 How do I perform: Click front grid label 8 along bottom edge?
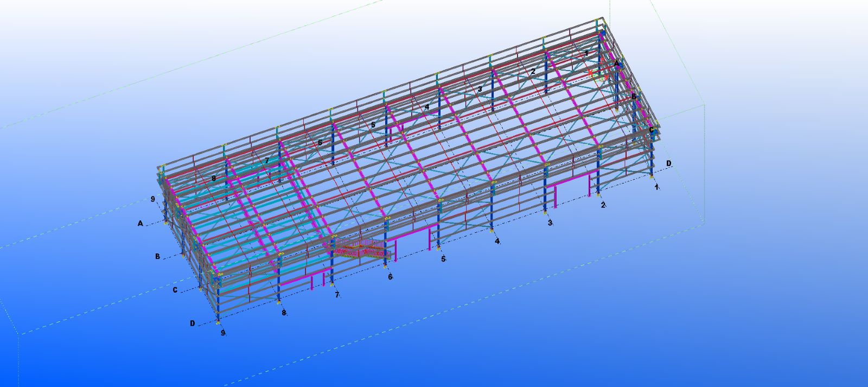point(283,313)
